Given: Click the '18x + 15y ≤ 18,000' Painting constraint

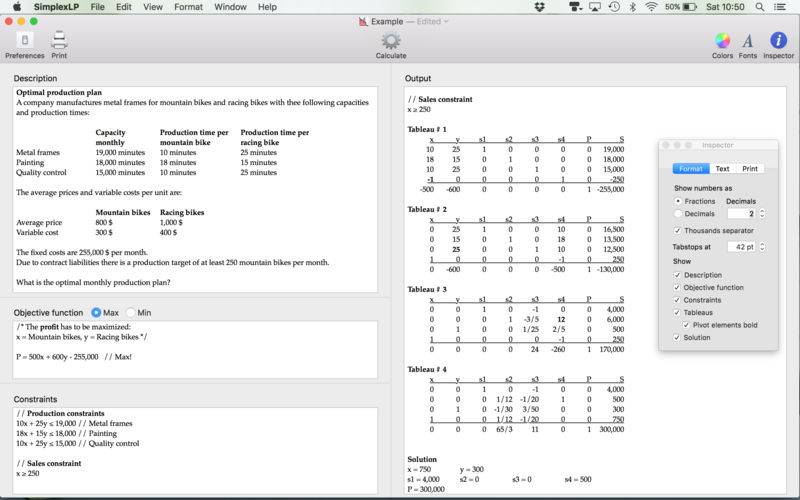Looking at the screenshot, I should 66,433.
